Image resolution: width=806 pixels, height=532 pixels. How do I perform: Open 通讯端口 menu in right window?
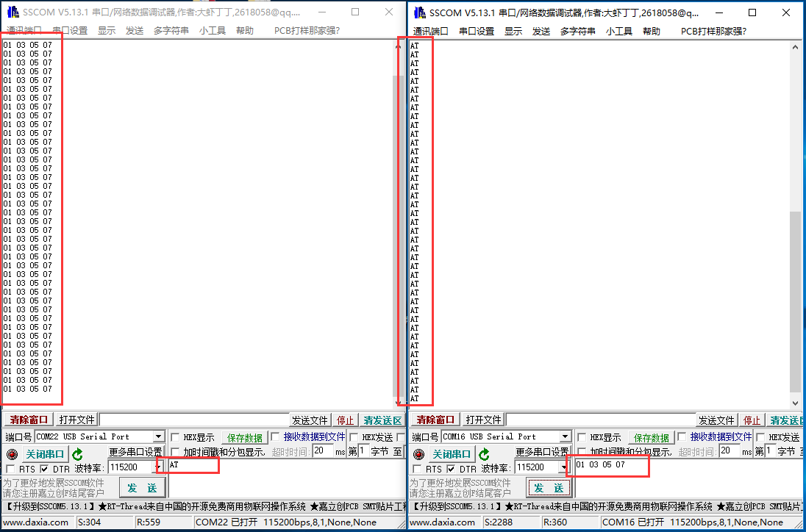431,32
